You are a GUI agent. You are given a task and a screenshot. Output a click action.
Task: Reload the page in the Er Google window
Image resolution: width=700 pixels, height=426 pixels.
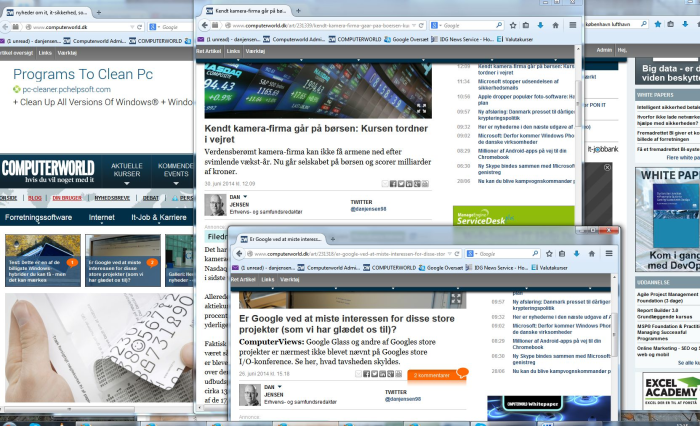(x=457, y=254)
